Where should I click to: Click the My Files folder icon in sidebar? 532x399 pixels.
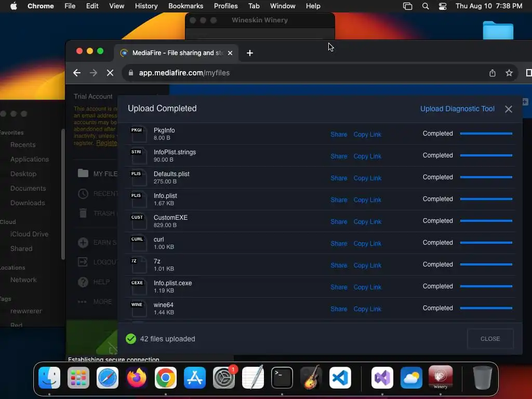83,174
